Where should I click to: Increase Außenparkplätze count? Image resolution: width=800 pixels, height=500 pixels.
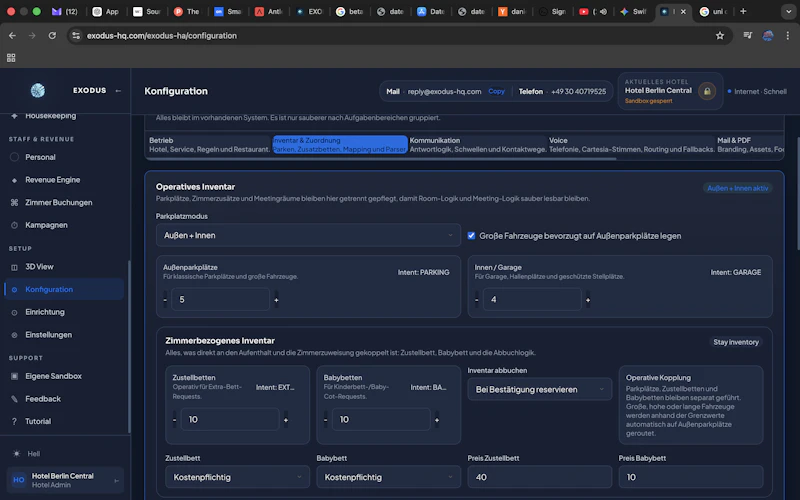(x=276, y=299)
